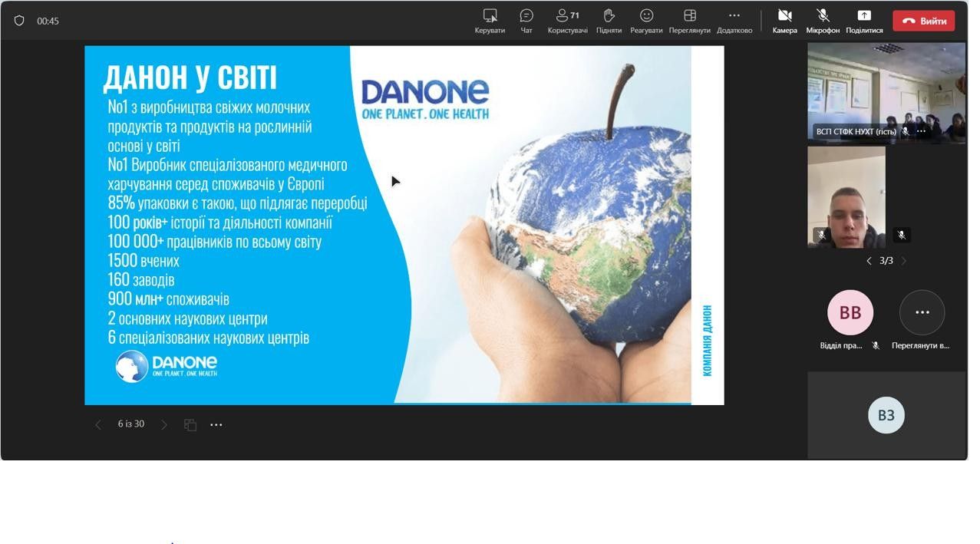Select the BB avatar Відділ пра… participant

850,312
